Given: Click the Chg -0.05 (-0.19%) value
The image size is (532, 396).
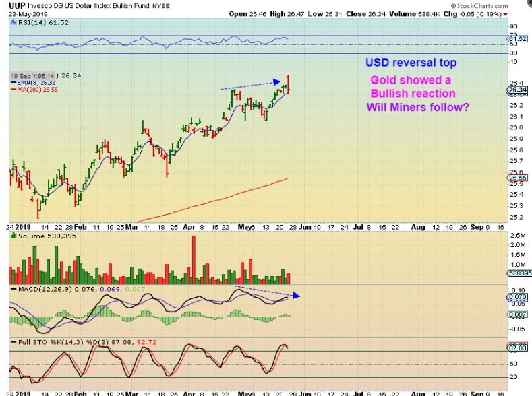Looking at the screenshot, I should (x=472, y=14).
